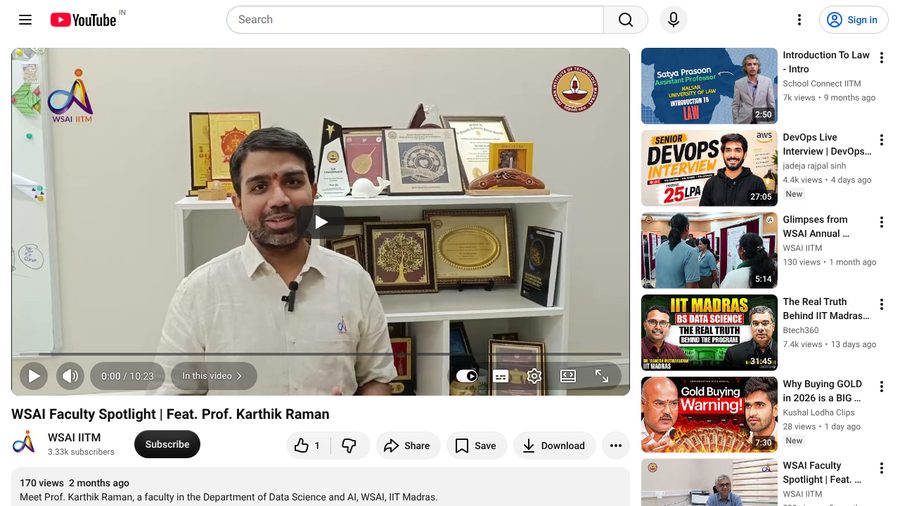
Task: Open the hamburger guide menu
Action: click(x=25, y=20)
